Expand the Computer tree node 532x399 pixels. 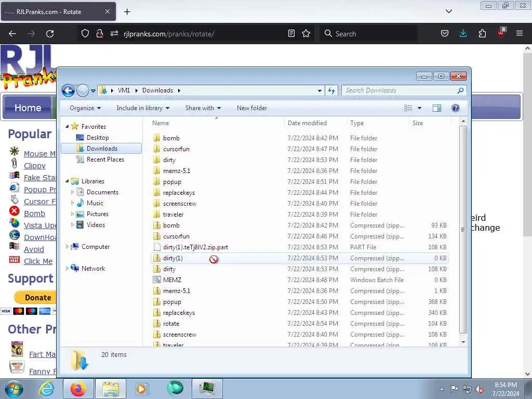(x=67, y=247)
